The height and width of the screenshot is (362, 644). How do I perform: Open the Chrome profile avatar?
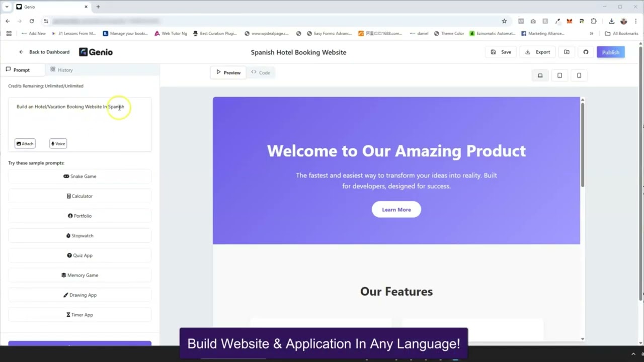(x=624, y=21)
